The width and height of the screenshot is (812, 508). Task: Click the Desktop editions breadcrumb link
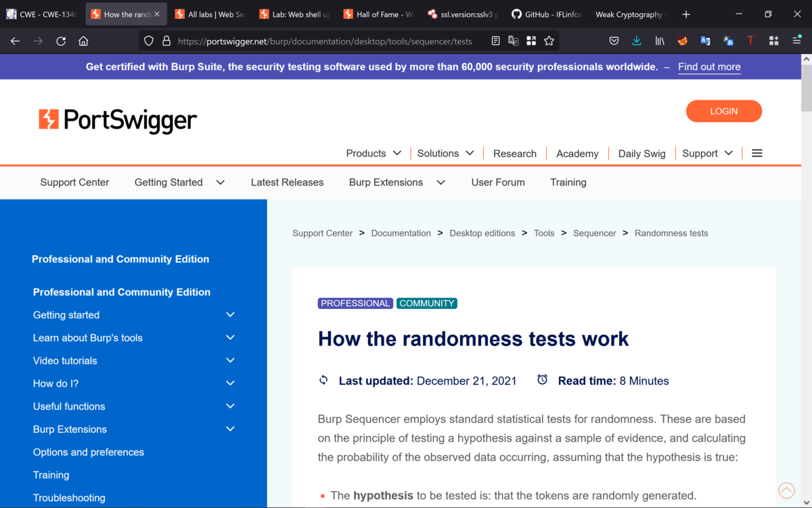[482, 233]
